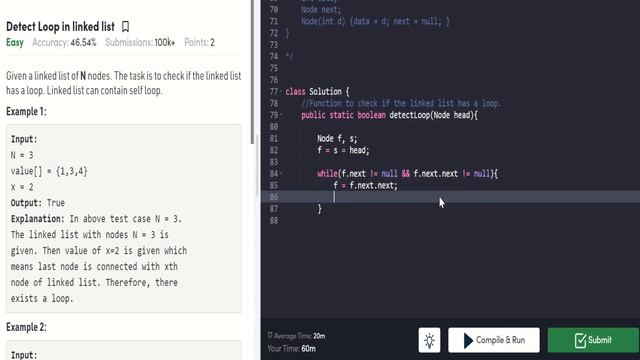Collapse code fold at line 79
640x360 pixels.
(281, 115)
